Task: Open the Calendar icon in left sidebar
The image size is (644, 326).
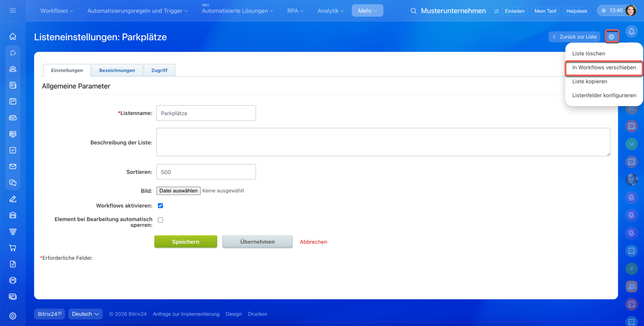Action: point(13,101)
